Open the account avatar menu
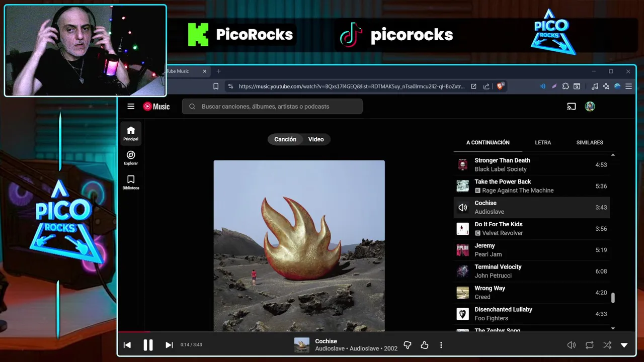Viewport: 644px width, 362px height. click(x=590, y=106)
